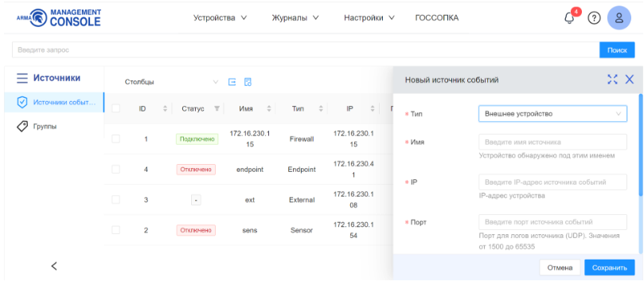
Task: Expand the Настройки menu
Action: tap(369, 18)
